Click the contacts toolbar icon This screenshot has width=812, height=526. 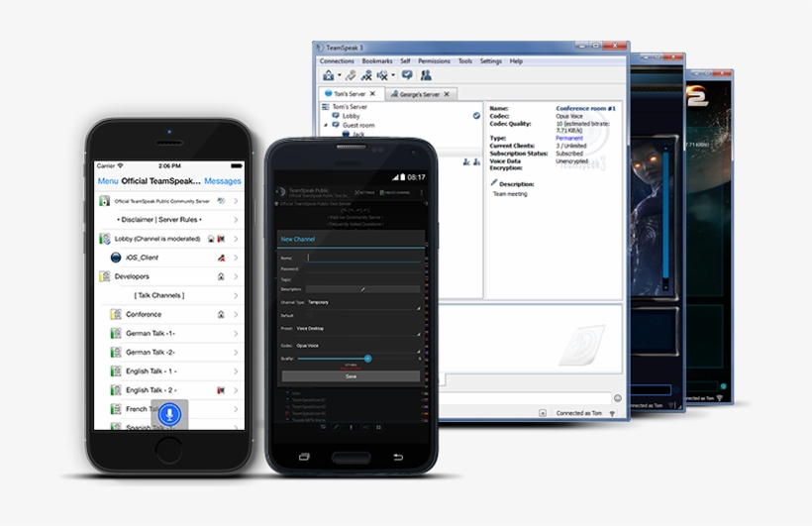click(x=426, y=75)
